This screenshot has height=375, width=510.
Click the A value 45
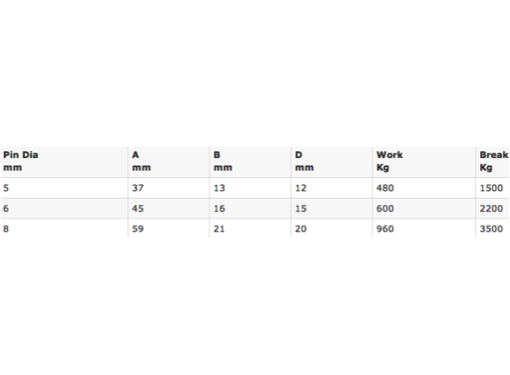[x=138, y=209]
